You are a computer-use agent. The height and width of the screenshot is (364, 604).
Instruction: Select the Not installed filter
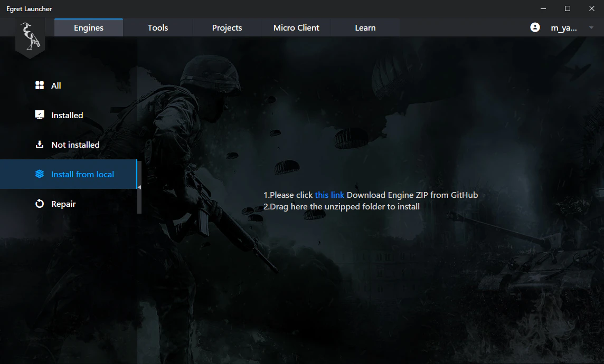pos(69,145)
